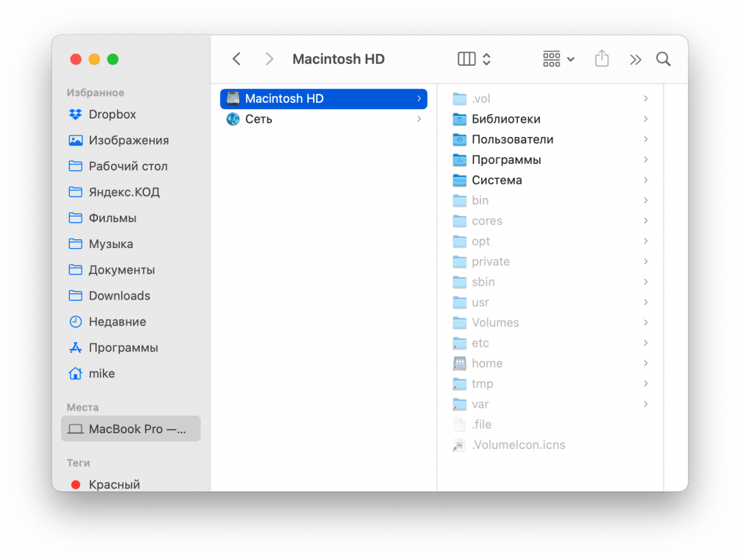Click the search magnifier icon
The image size is (740, 560).
pyautogui.click(x=663, y=59)
